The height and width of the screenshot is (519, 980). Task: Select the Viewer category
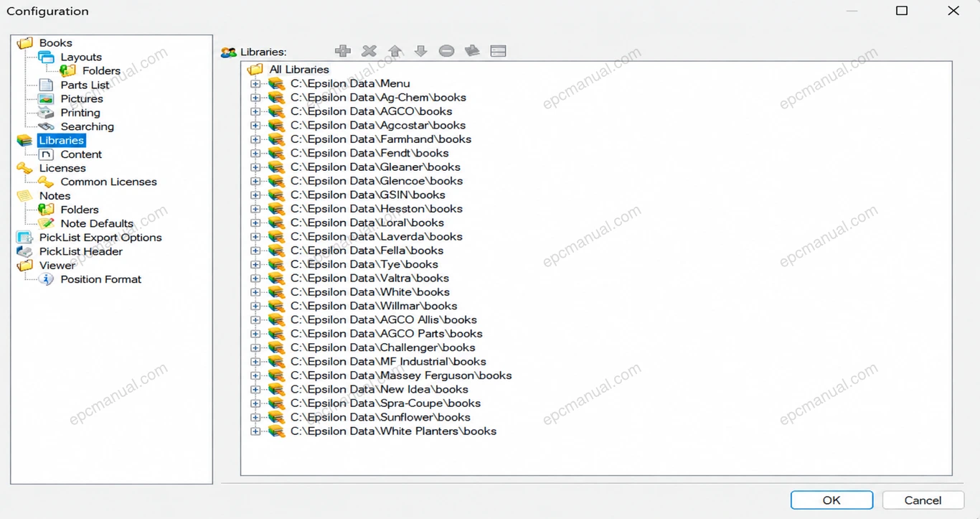coord(57,265)
